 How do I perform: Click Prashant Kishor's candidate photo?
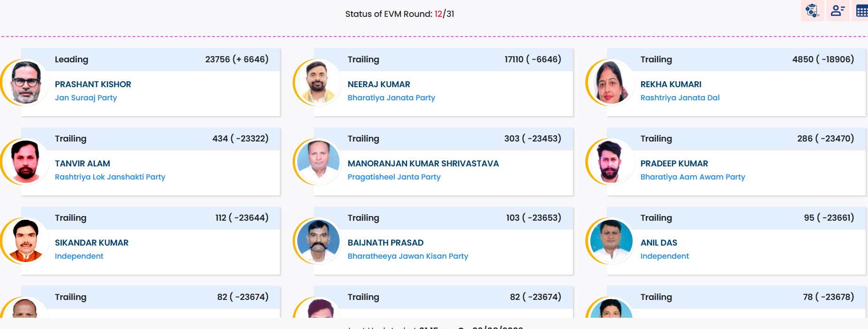[25, 82]
